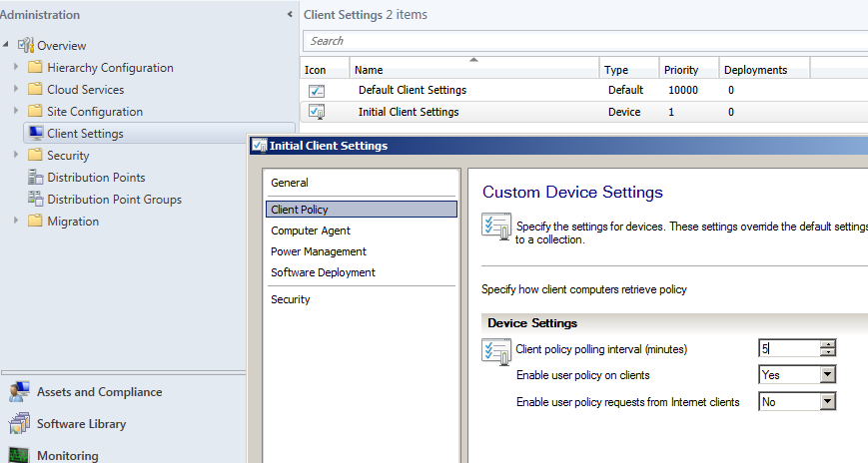The width and height of the screenshot is (868, 463).
Task: Click the Overview node icon
Action: (25, 45)
